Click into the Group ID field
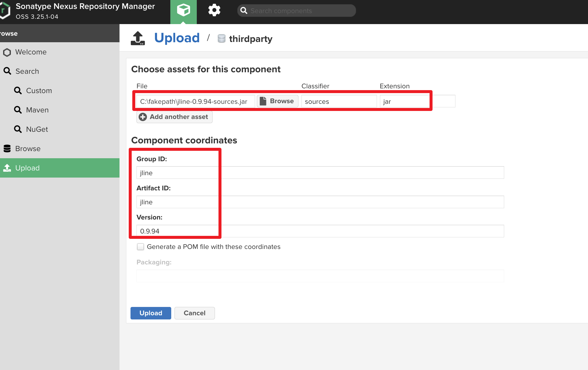Viewport: 588px width, 370px height. point(320,173)
